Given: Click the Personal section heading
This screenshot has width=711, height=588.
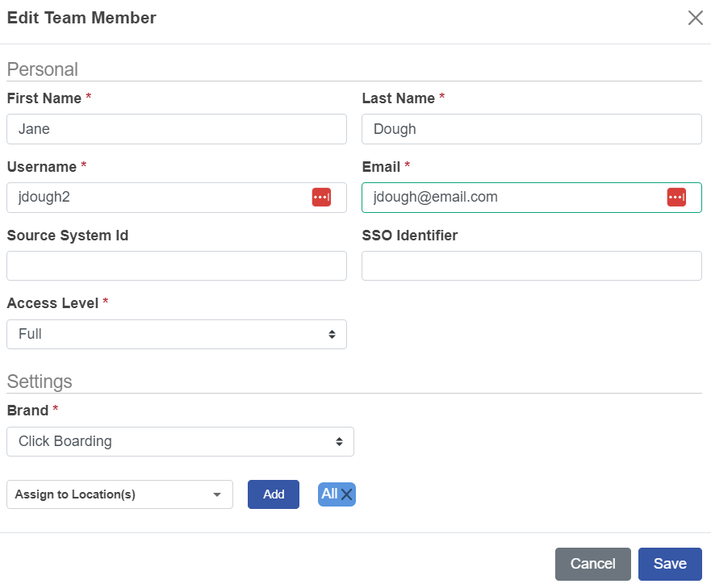Looking at the screenshot, I should [x=42, y=69].
